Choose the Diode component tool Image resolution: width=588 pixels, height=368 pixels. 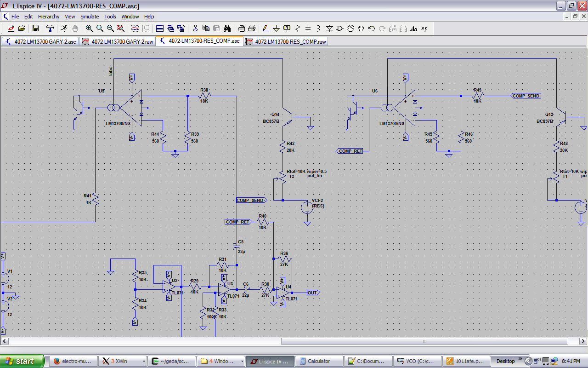pos(329,28)
